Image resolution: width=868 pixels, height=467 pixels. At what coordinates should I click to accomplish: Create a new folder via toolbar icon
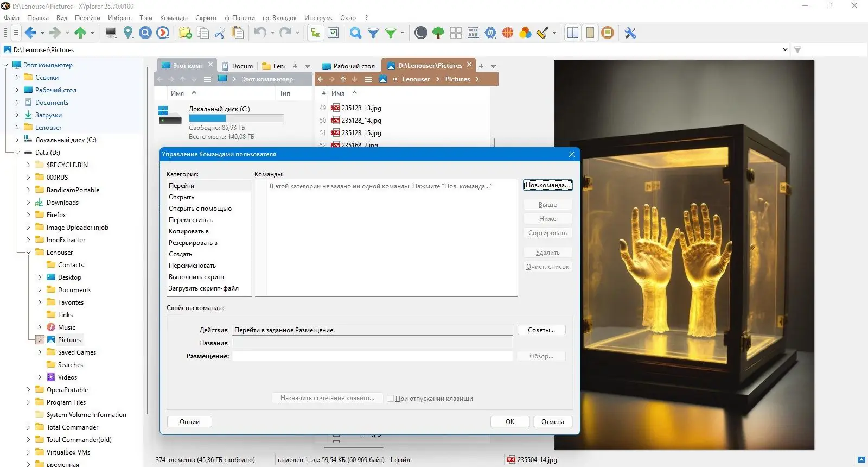click(x=186, y=33)
